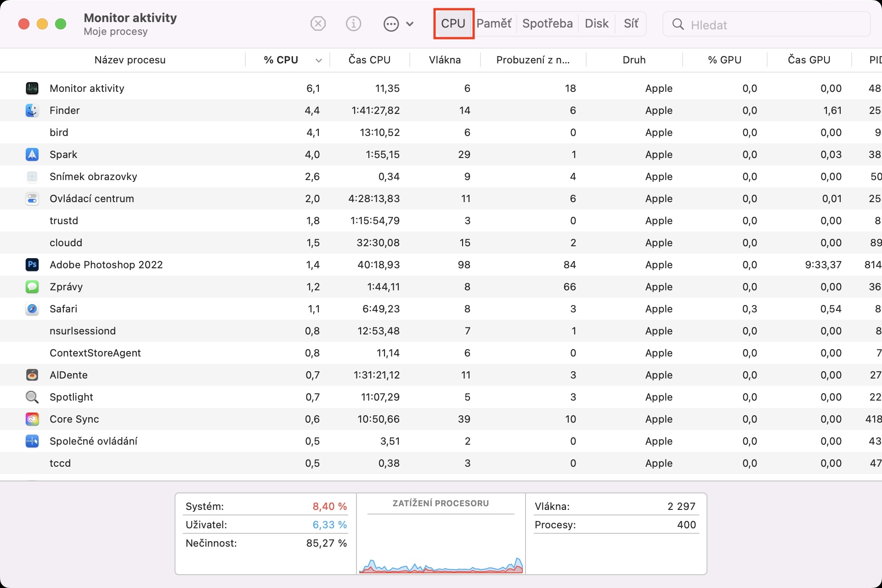
Task: Click the Safari compass icon
Action: click(x=32, y=309)
